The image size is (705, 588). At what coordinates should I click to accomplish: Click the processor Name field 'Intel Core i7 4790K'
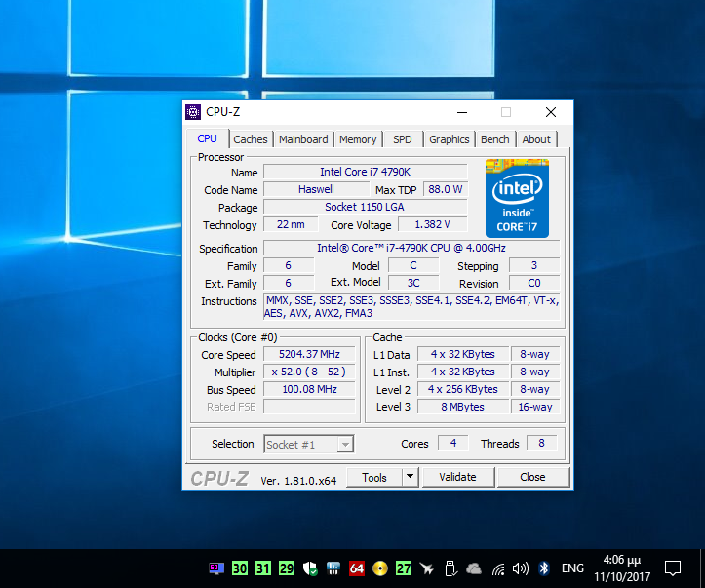365,172
